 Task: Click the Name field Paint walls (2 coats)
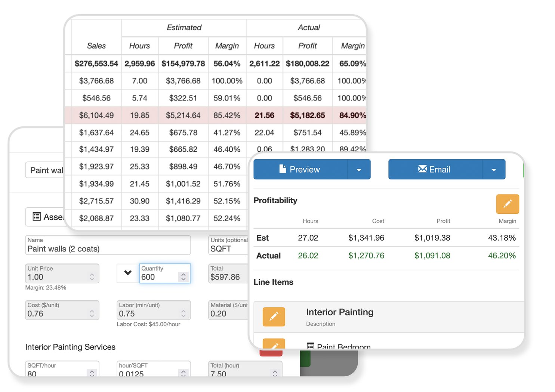click(x=108, y=249)
